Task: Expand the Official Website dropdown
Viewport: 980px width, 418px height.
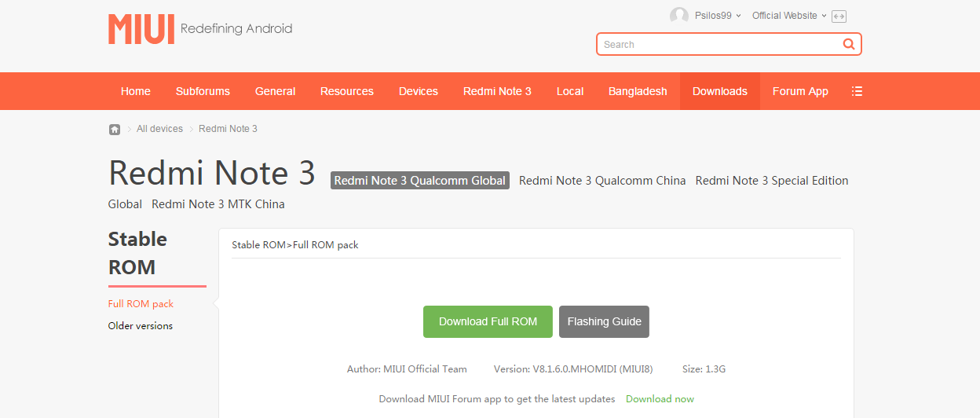Action: pyautogui.click(x=789, y=16)
